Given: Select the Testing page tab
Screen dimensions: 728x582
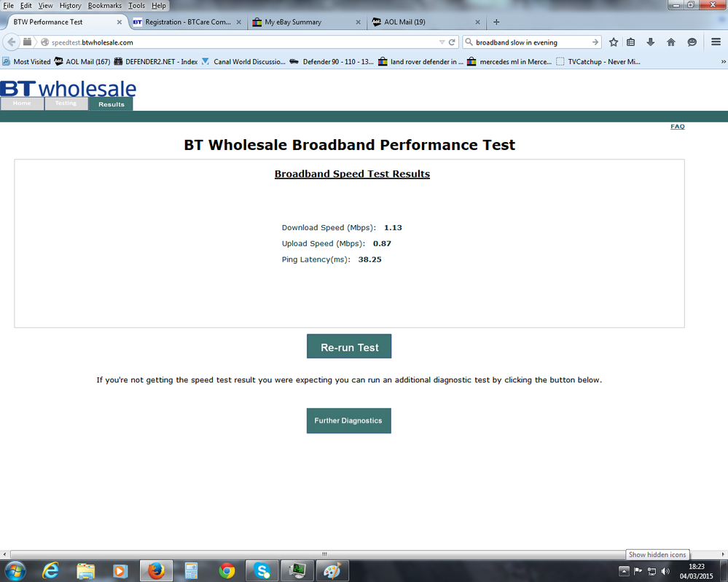Looking at the screenshot, I should pyautogui.click(x=66, y=103).
